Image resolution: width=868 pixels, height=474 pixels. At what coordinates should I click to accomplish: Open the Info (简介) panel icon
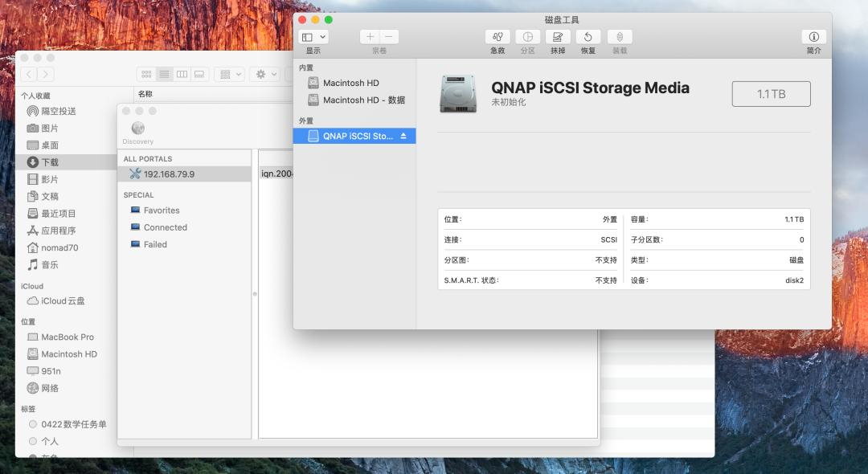point(813,37)
